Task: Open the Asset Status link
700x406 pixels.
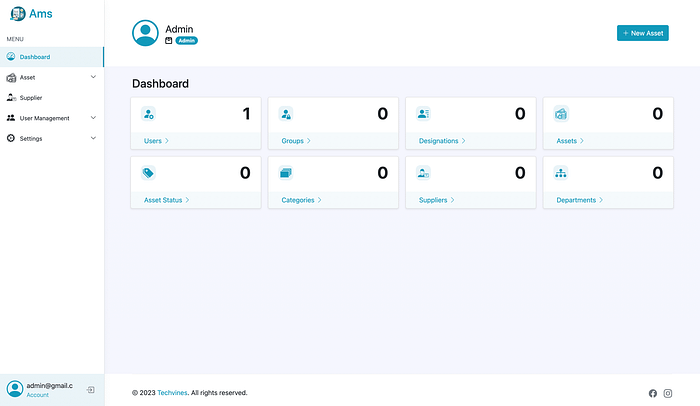Action: click(167, 200)
